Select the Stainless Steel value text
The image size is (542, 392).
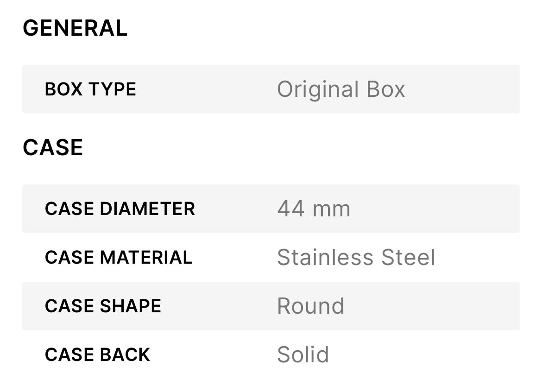(x=356, y=258)
